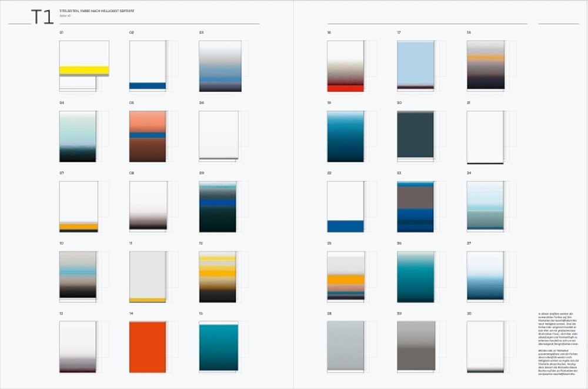
Task: Select the solid orange-red cover 14
Action: 148,347
